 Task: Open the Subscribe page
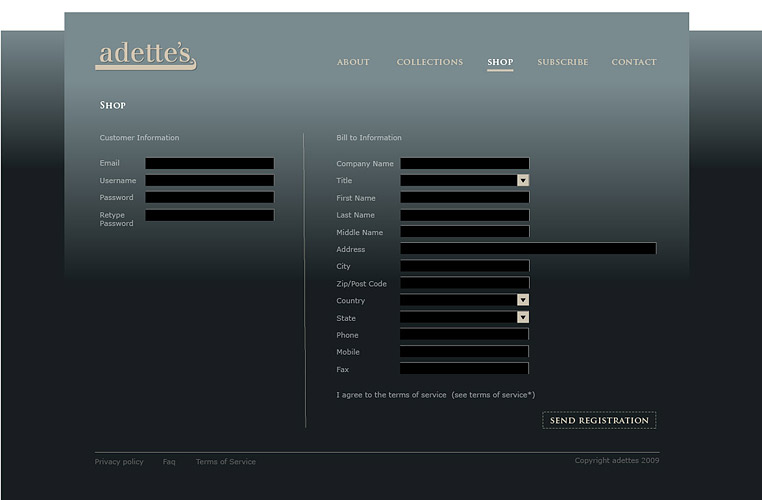(562, 62)
